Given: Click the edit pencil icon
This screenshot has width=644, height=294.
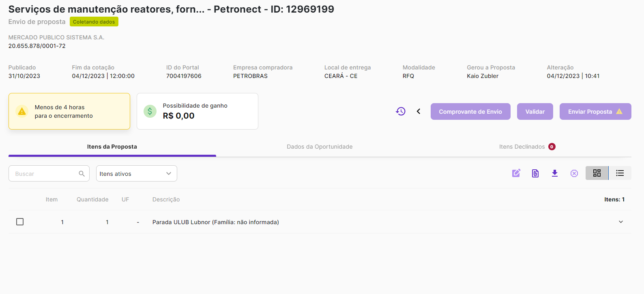Looking at the screenshot, I should (x=516, y=173).
